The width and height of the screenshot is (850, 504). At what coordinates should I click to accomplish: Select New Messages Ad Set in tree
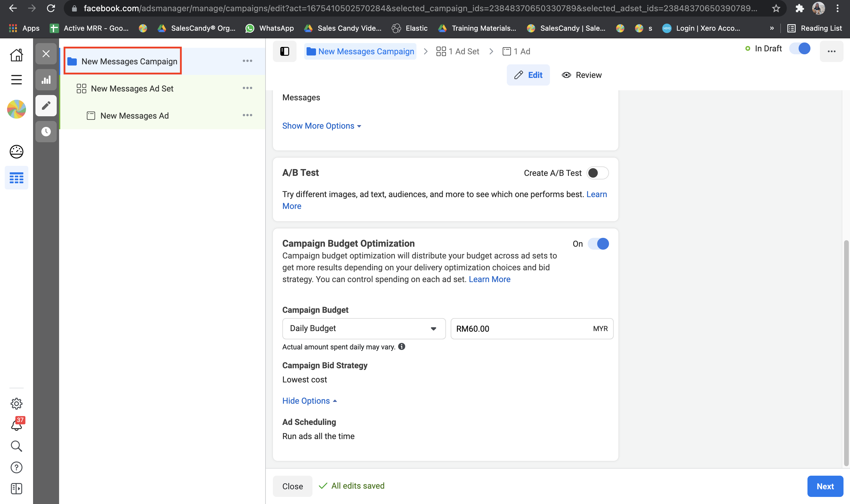[x=132, y=89]
